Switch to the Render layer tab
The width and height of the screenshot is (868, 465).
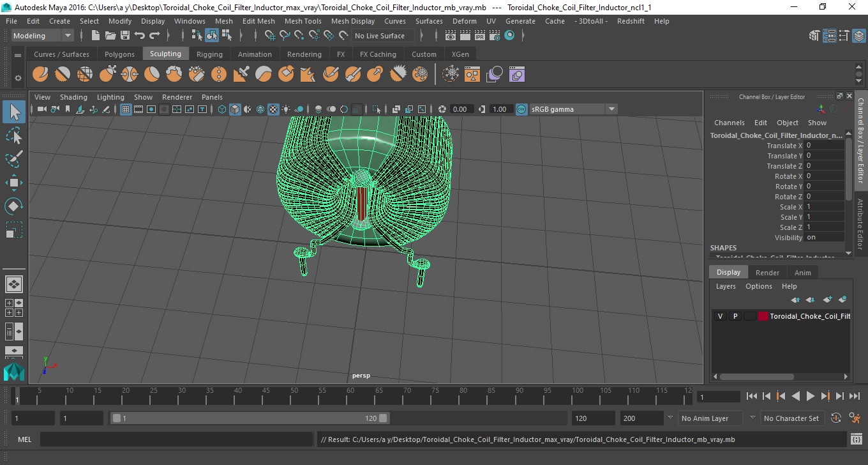pos(767,273)
